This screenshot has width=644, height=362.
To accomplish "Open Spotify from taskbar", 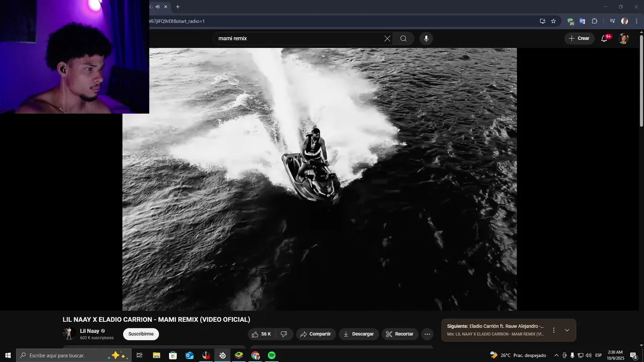I will tap(272, 355).
